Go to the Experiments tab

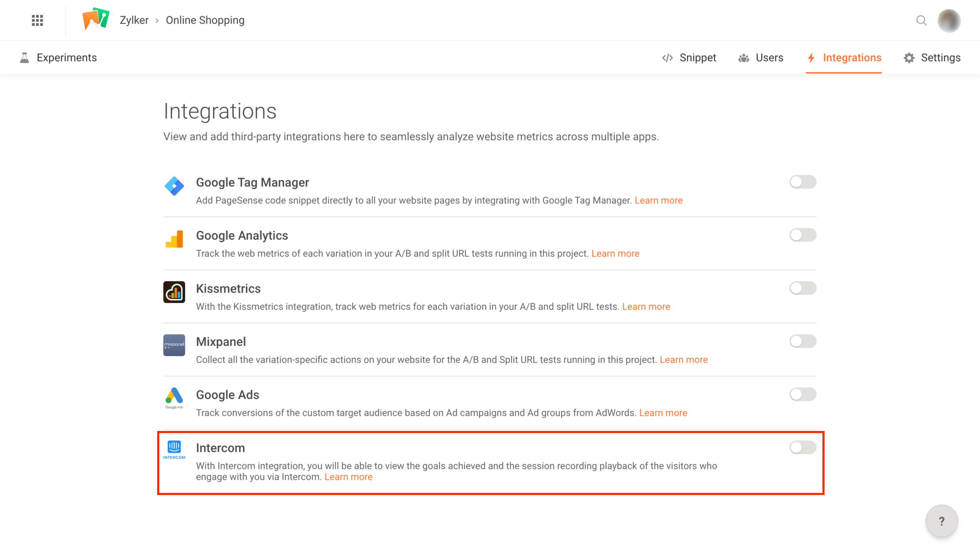(x=58, y=58)
